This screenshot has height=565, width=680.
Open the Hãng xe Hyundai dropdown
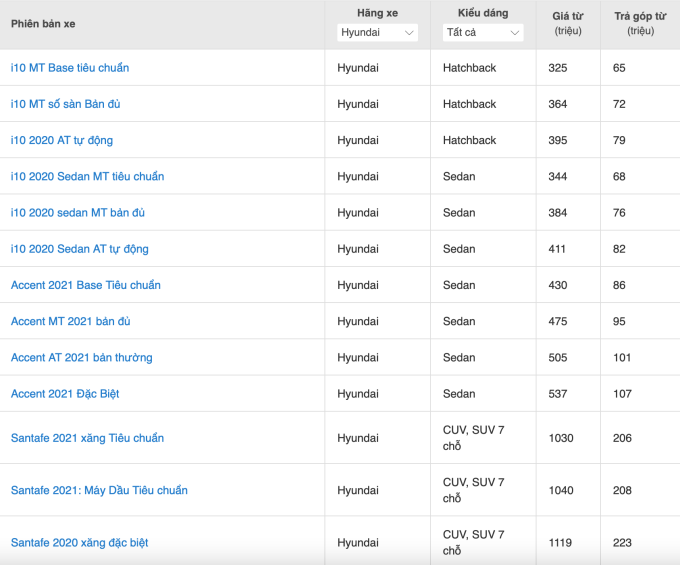pos(377,33)
